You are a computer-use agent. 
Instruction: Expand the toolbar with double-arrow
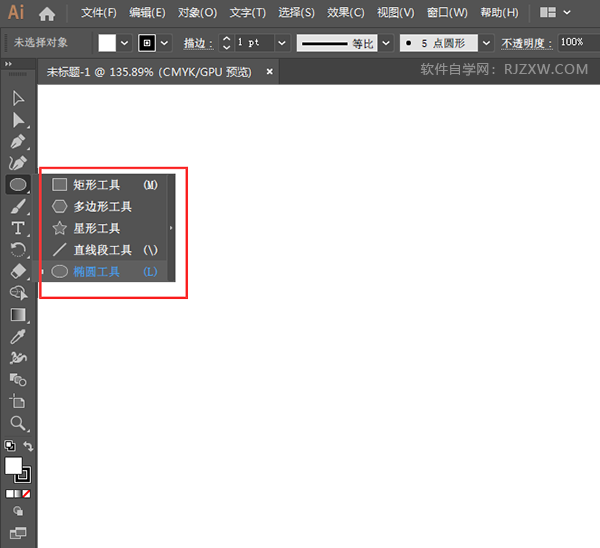[8, 64]
